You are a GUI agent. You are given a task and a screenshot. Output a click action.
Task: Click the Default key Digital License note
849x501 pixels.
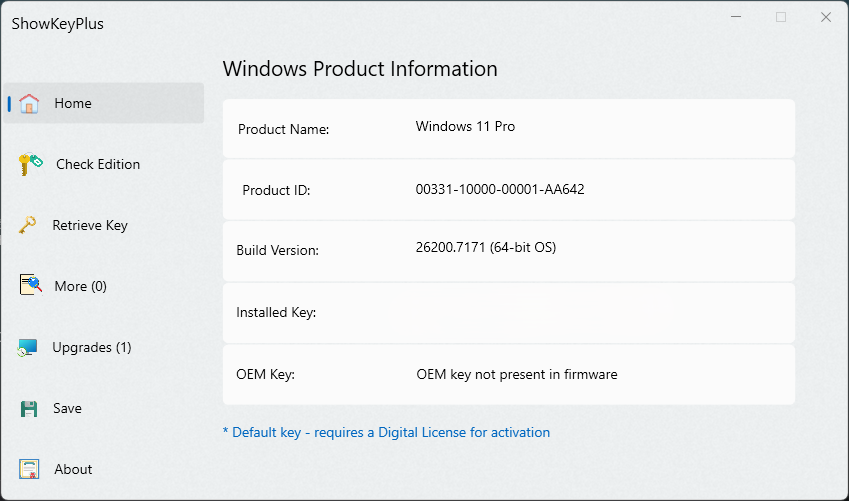click(x=387, y=432)
